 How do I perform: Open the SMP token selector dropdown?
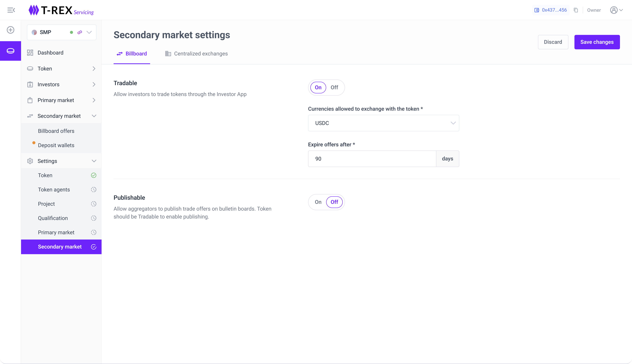click(89, 32)
